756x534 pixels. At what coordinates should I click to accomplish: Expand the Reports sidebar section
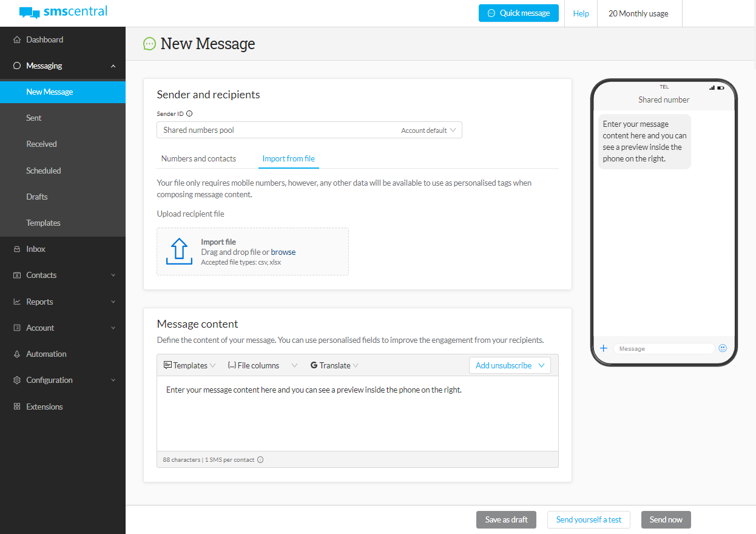[x=113, y=302]
